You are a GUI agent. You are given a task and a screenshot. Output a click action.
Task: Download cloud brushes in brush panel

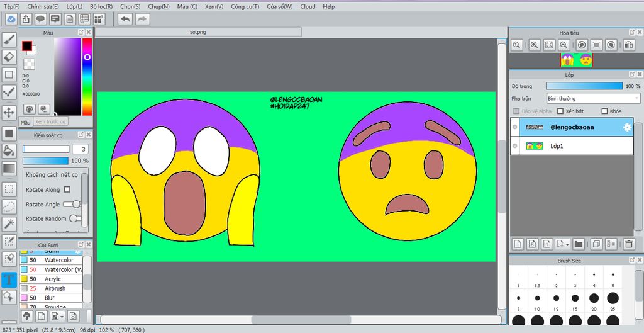(x=26, y=316)
